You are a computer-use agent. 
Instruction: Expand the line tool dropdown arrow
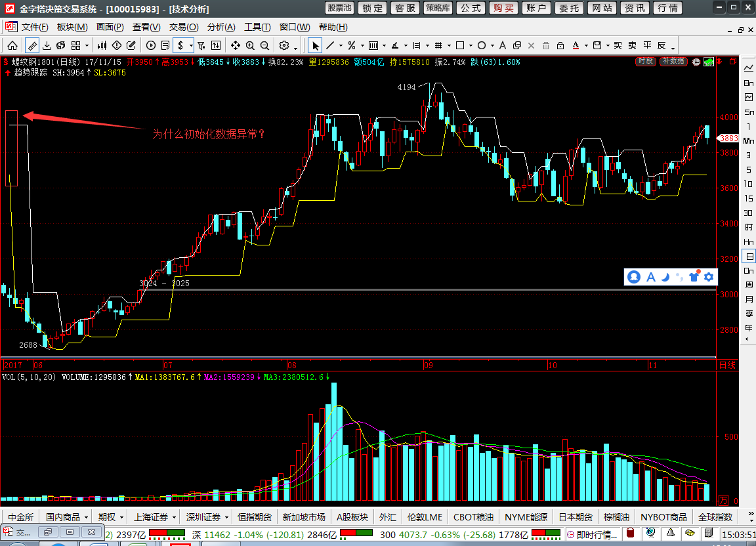[341, 46]
